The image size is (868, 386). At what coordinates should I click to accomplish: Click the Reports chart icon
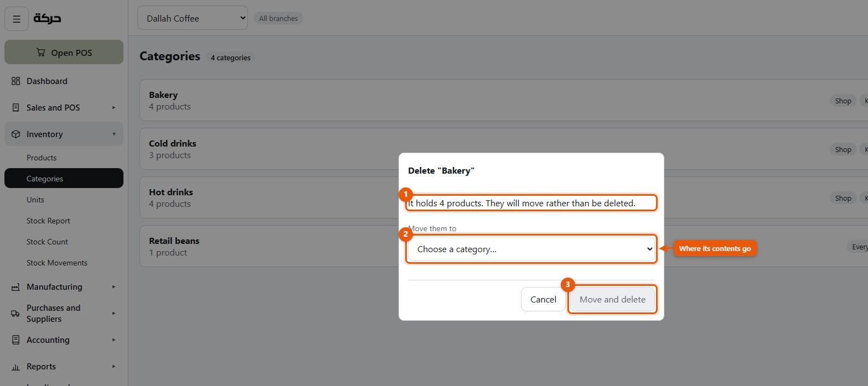(15, 367)
